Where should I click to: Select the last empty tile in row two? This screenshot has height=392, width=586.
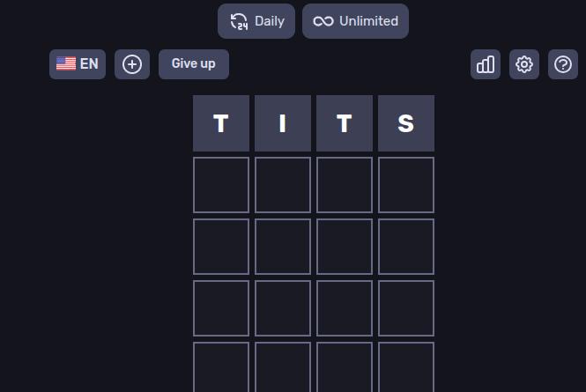pyautogui.click(x=406, y=185)
